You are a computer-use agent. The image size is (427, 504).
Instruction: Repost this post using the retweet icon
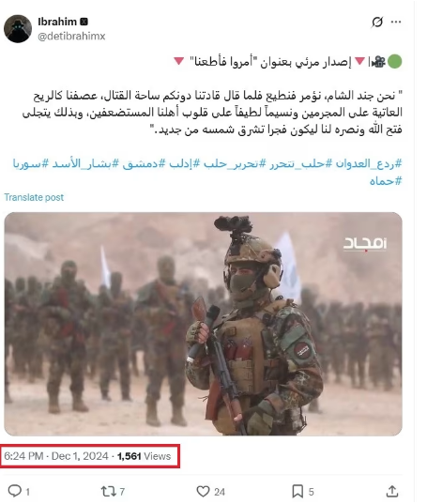click(108, 491)
